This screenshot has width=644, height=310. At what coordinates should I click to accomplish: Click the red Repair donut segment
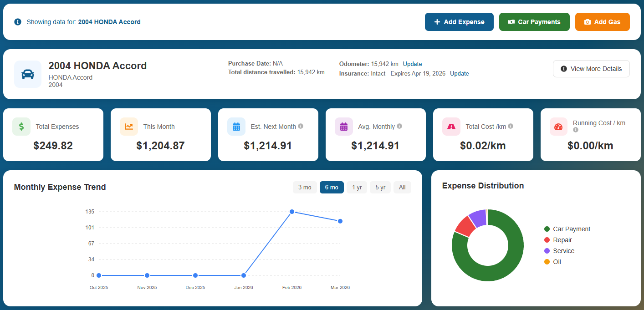click(x=465, y=226)
